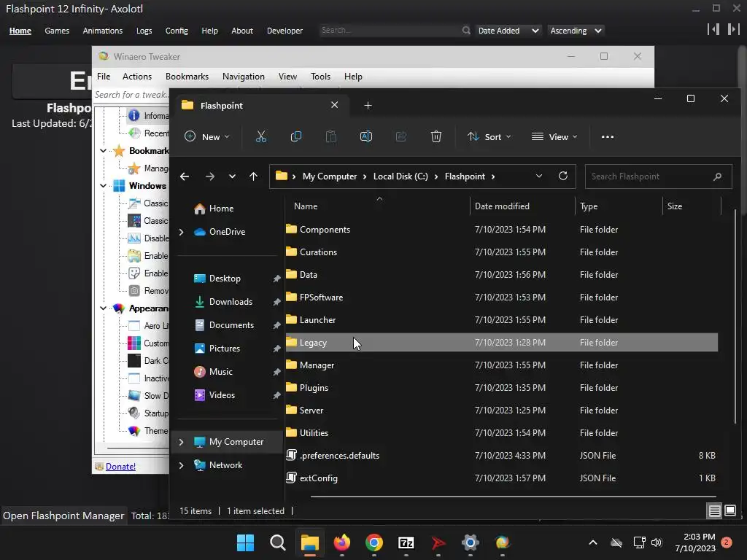Click the clock and date in the taskbar
Viewport: 747px width, 560px height.
[695, 542]
